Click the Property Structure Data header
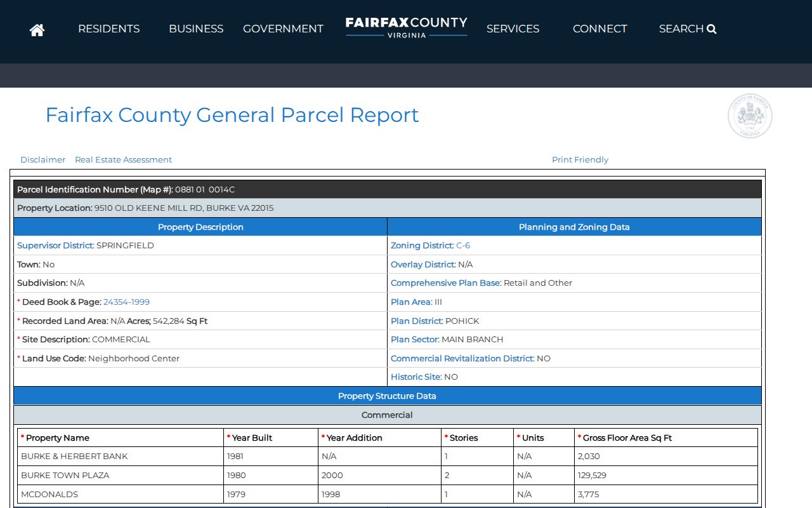The image size is (812, 508). (387, 396)
